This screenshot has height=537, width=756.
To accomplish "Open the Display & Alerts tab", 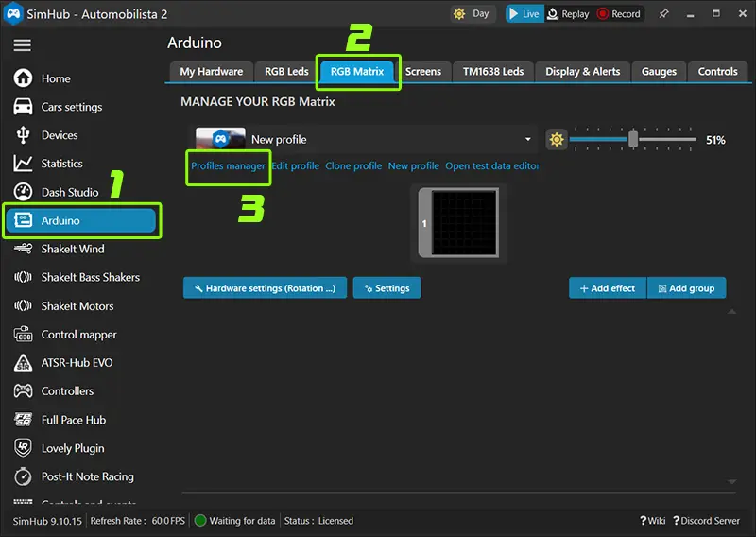I will (x=582, y=72).
